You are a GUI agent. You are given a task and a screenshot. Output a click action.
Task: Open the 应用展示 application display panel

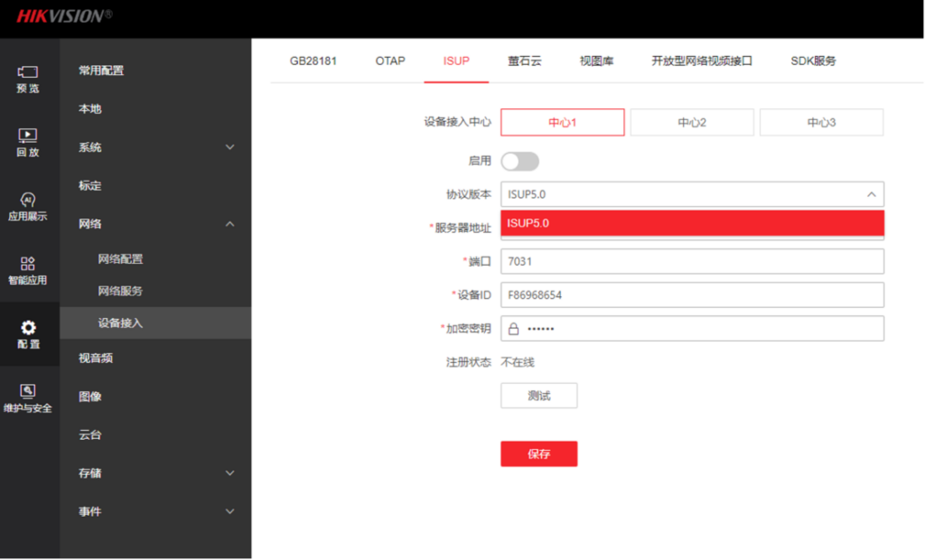pos(28,210)
